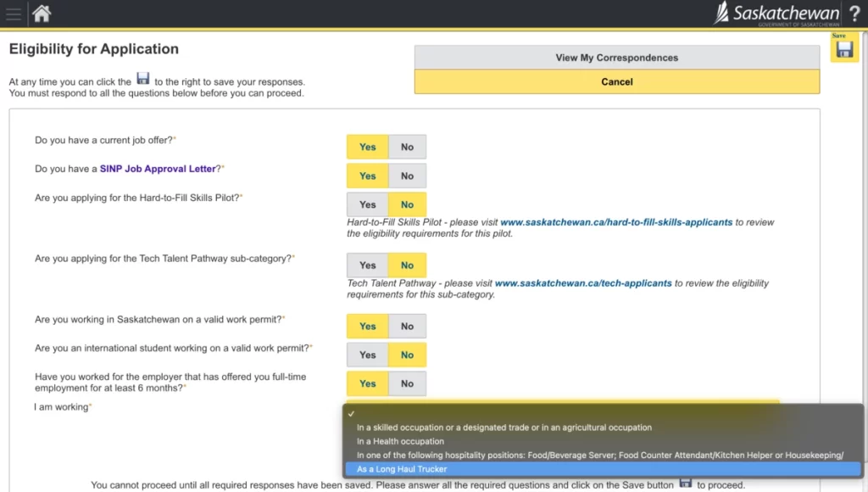The width and height of the screenshot is (868, 492).
Task: Choose Yes for international student question
Action: point(367,355)
